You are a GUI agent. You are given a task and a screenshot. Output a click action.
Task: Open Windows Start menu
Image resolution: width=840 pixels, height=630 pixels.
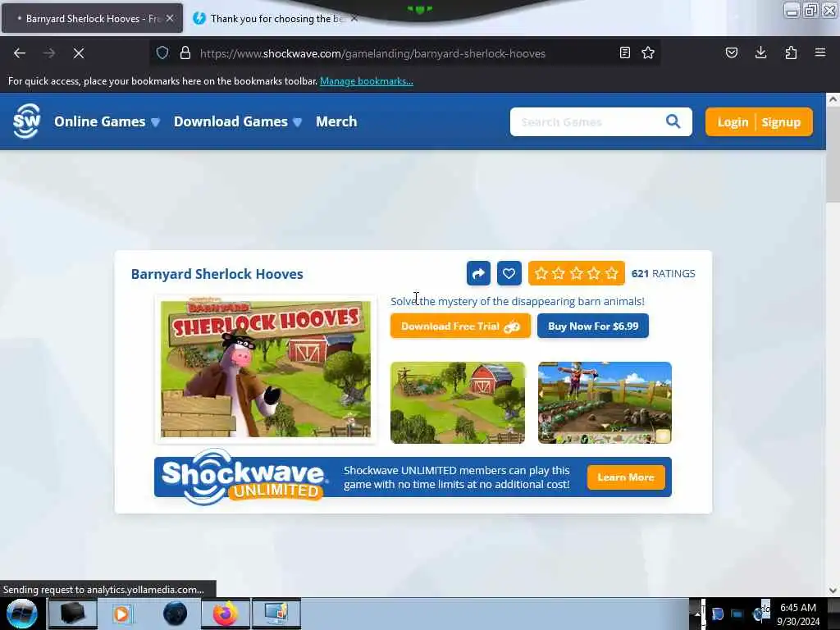point(21,614)
